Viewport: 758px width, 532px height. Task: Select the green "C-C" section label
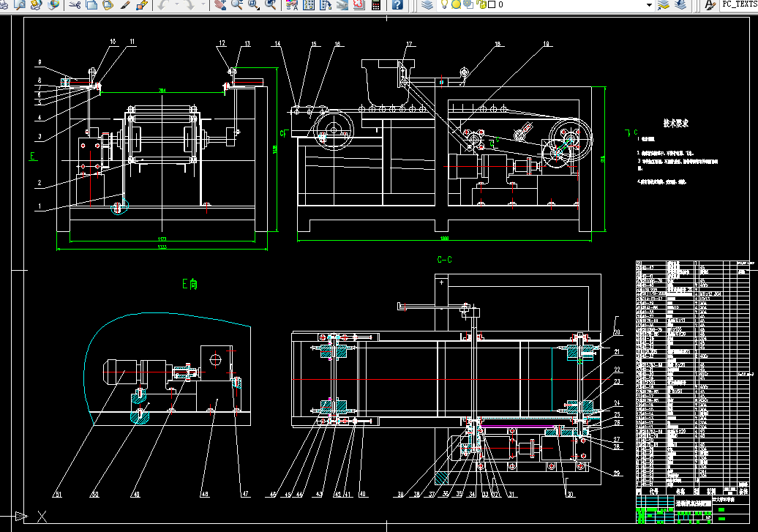pyautogui.click(x=444, y=260)
